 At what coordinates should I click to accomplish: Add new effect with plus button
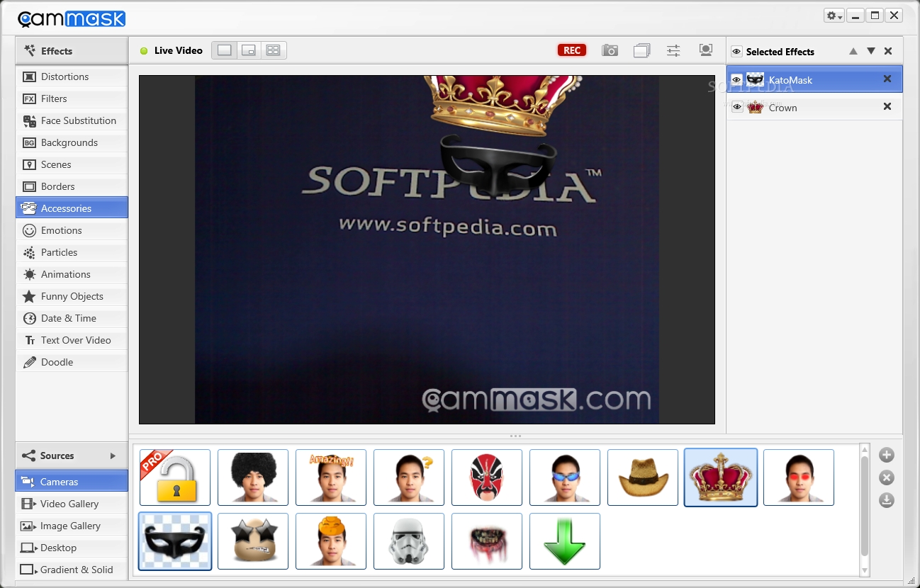(887, 456)
